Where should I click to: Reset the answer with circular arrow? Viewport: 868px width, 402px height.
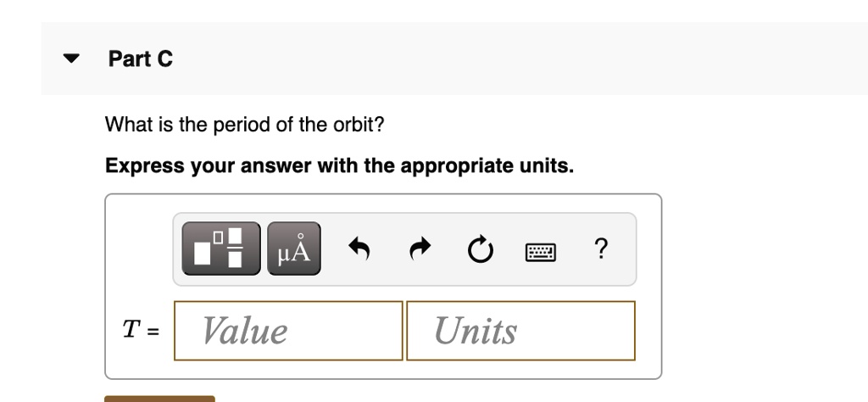(x=480, y=249)
